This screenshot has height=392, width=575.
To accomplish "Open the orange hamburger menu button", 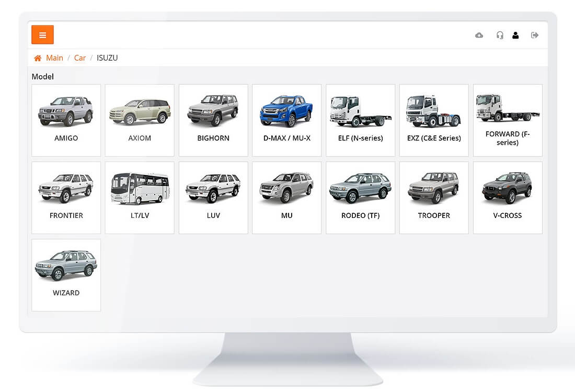I will point(42,35).
